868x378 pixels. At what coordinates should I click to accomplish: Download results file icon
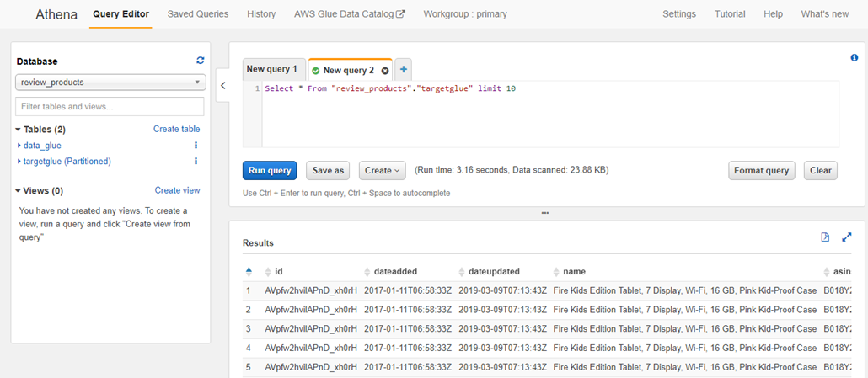(x=825, y=237)
